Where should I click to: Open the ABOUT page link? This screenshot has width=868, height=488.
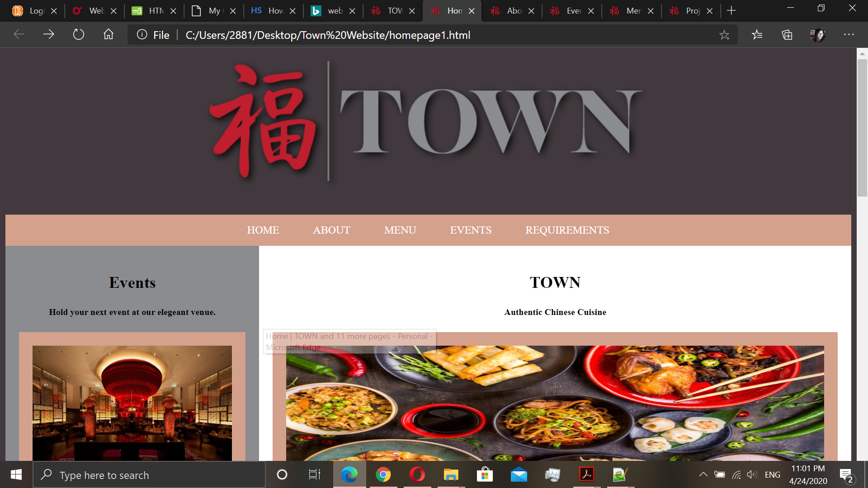(x=331, y=230)
